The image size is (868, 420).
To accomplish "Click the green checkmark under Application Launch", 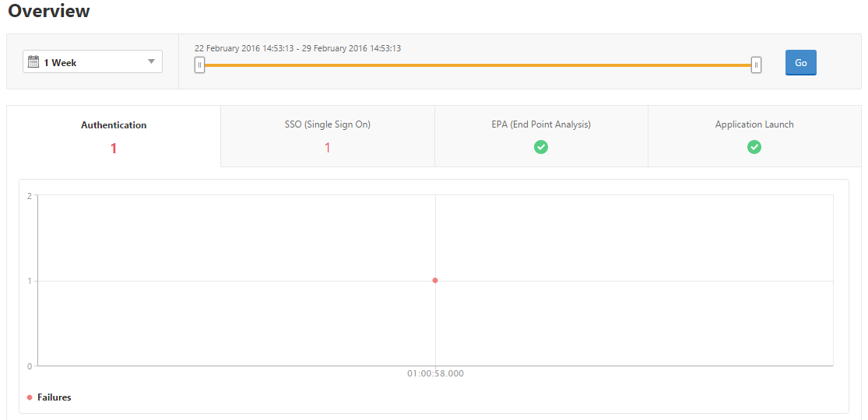I will pos(754,147).
